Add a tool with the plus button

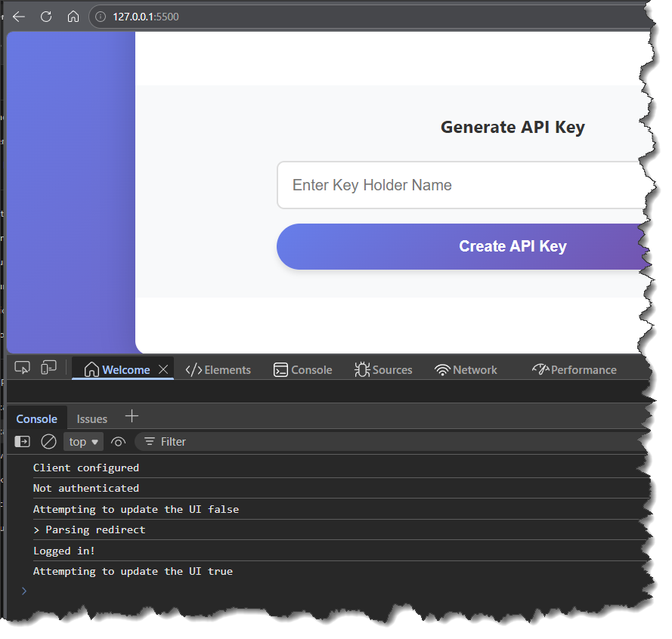[132, 416]
